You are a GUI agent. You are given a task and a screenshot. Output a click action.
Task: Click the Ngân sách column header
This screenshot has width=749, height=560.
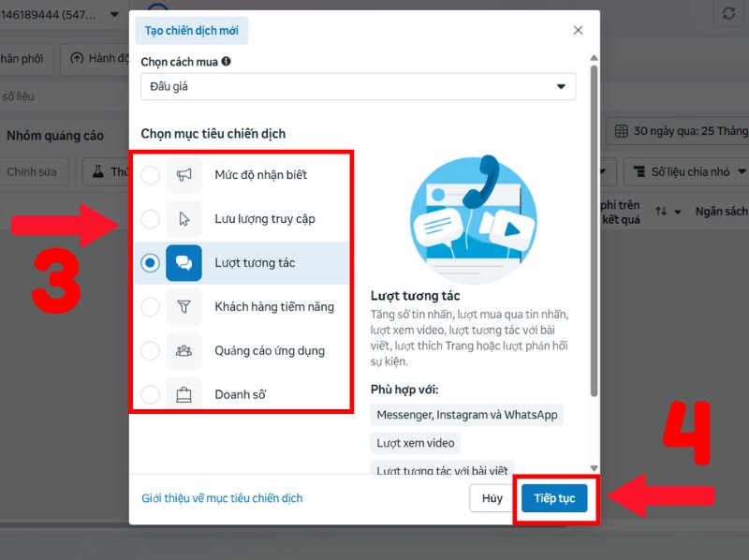(721, 212)
